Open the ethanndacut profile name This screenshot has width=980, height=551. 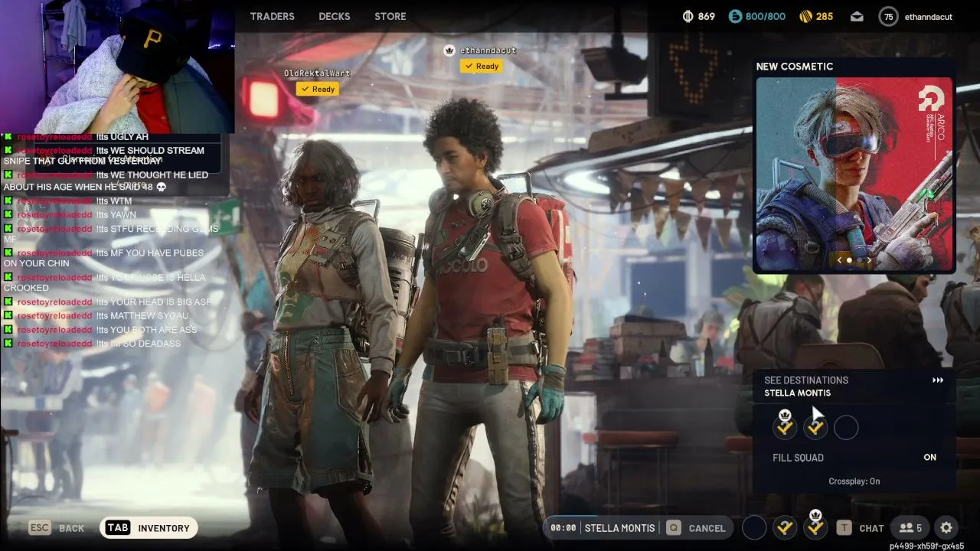pyautogui.click(x=929, y=16)
